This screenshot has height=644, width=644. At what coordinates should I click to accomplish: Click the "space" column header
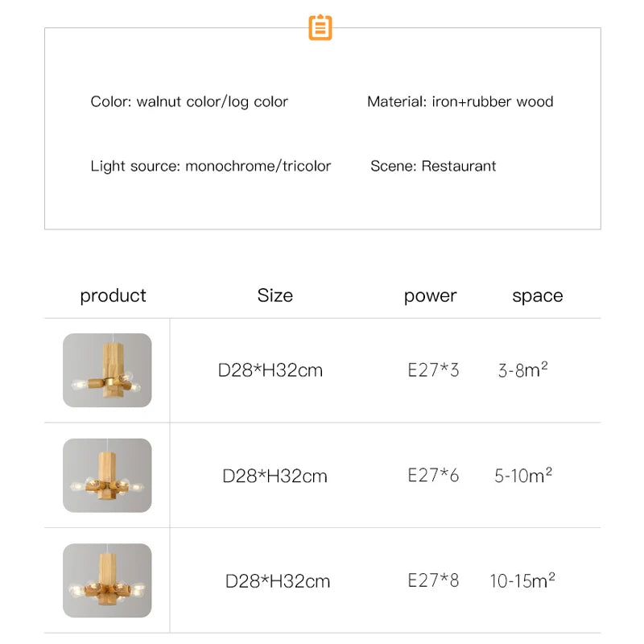[x=537, y=295]
